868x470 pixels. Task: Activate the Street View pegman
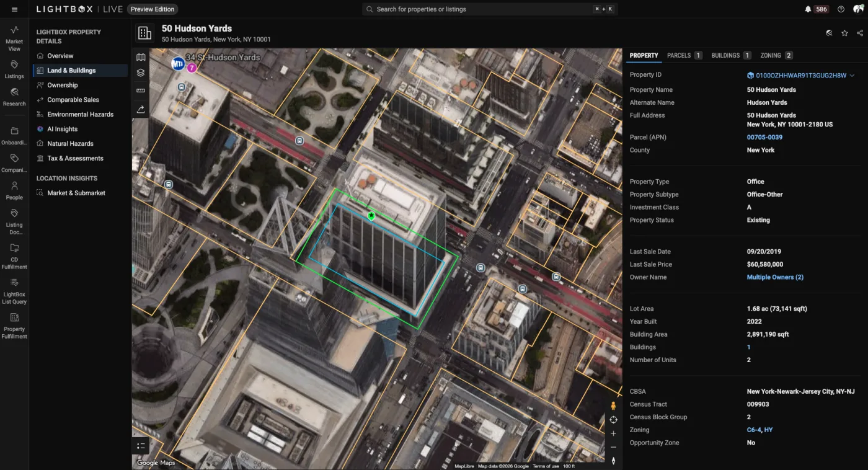pyautogui.click(x=613, y=406)
